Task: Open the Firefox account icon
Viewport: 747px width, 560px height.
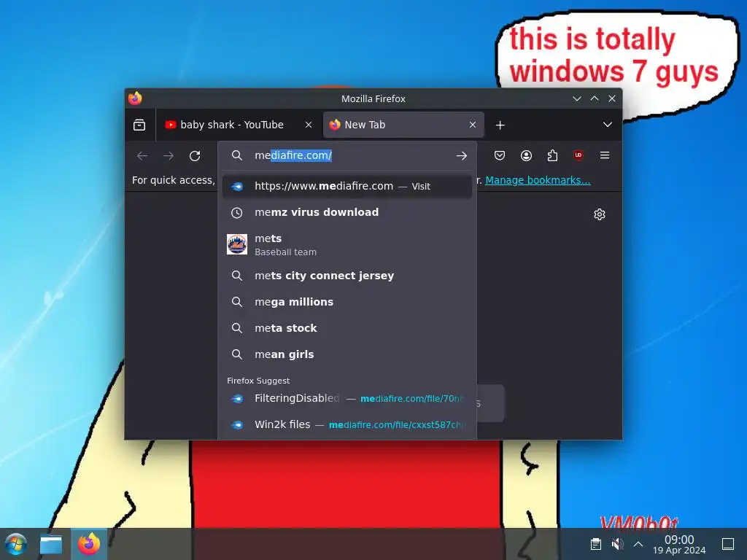Action: point(526,155)
